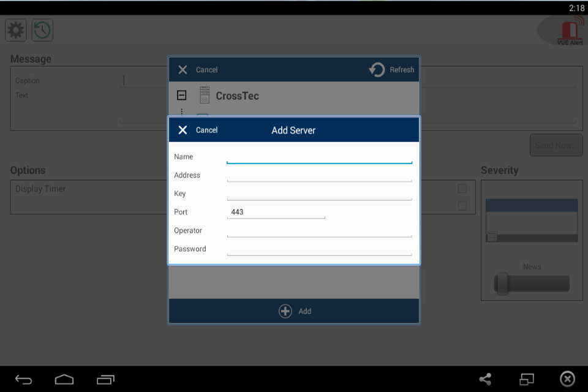Click the Refresh text button
Viewport: 588px width, 392px height.
[402, 70]
